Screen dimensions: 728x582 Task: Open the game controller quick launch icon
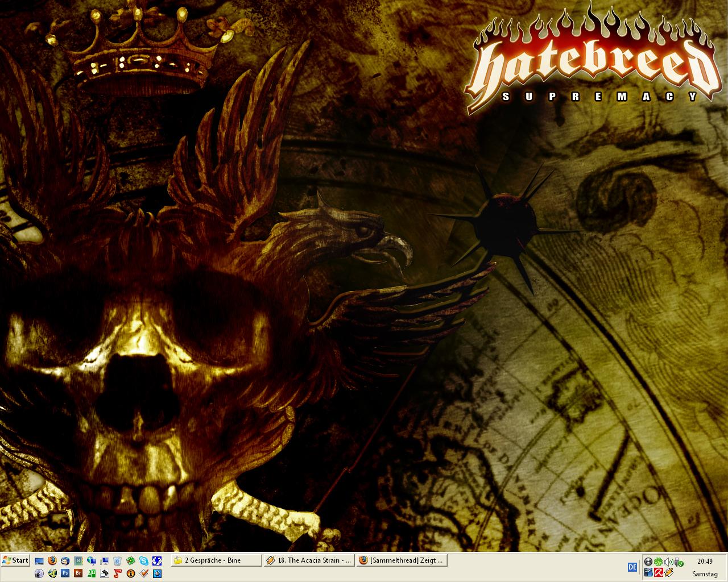105,573
